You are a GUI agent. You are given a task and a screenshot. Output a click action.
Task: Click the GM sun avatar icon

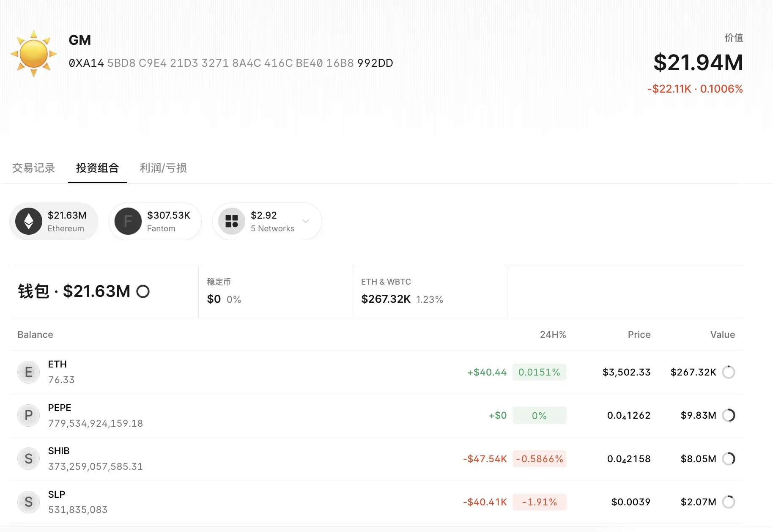click(x=34, y=54)
